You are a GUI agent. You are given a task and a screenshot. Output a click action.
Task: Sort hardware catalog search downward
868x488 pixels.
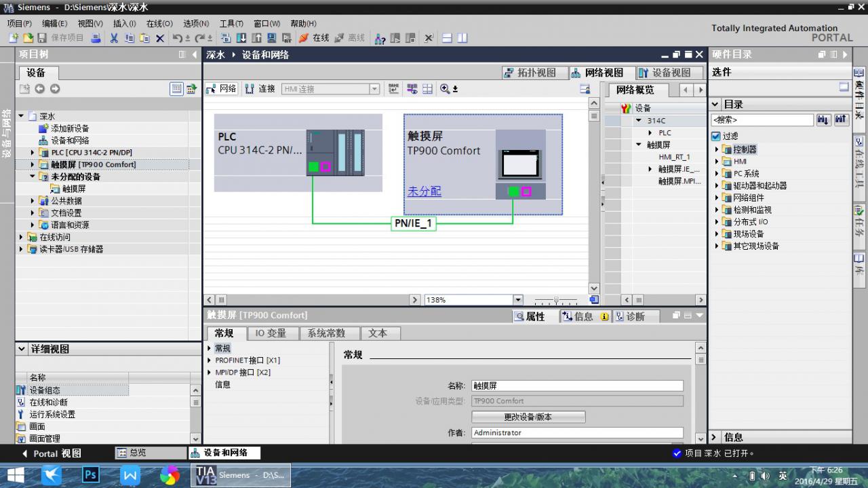pyautogui.click(x=824, y=120)
